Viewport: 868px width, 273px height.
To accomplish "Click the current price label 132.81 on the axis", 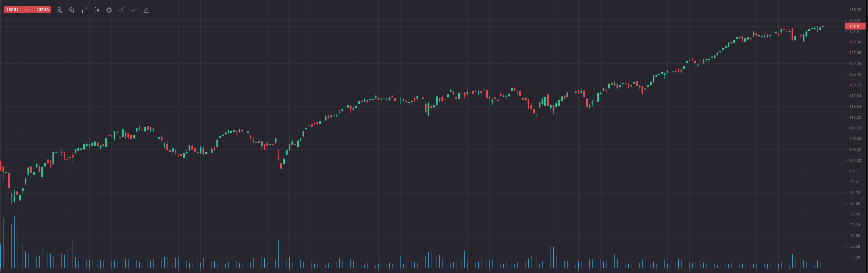I will click(855, 26).
